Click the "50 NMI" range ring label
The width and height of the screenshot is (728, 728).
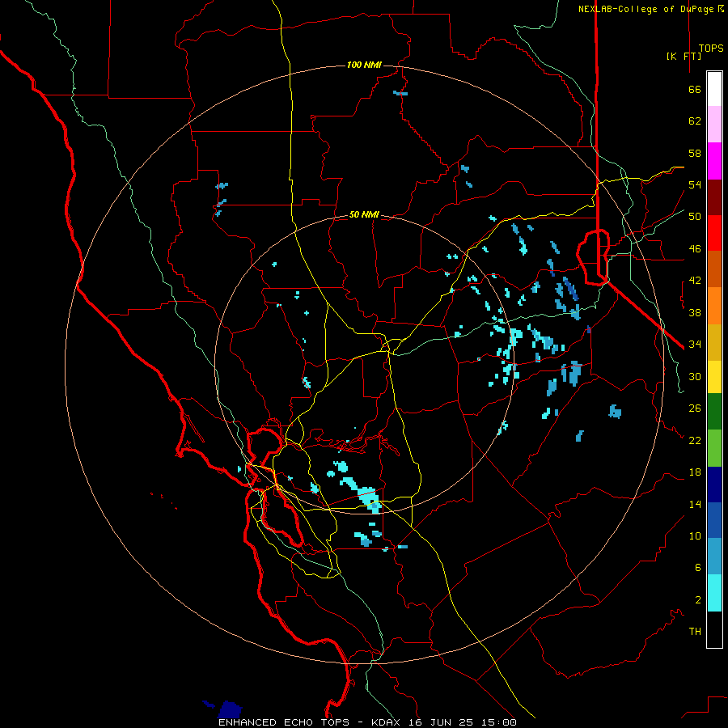[364, 214]
